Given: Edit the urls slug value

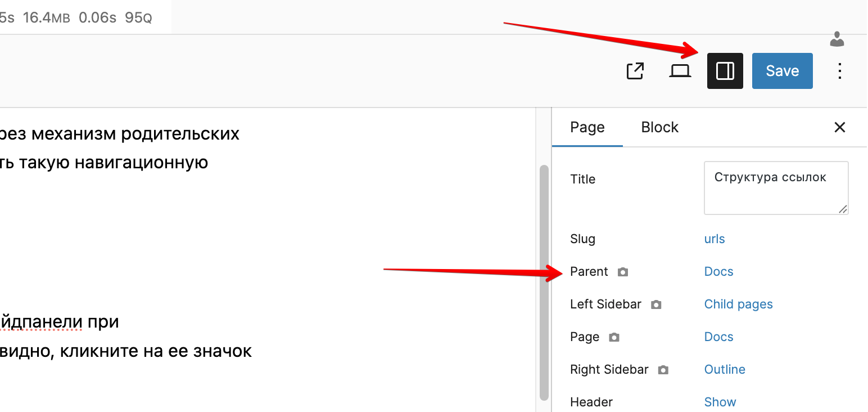Looking at the screenshot, I should (714, 239).
